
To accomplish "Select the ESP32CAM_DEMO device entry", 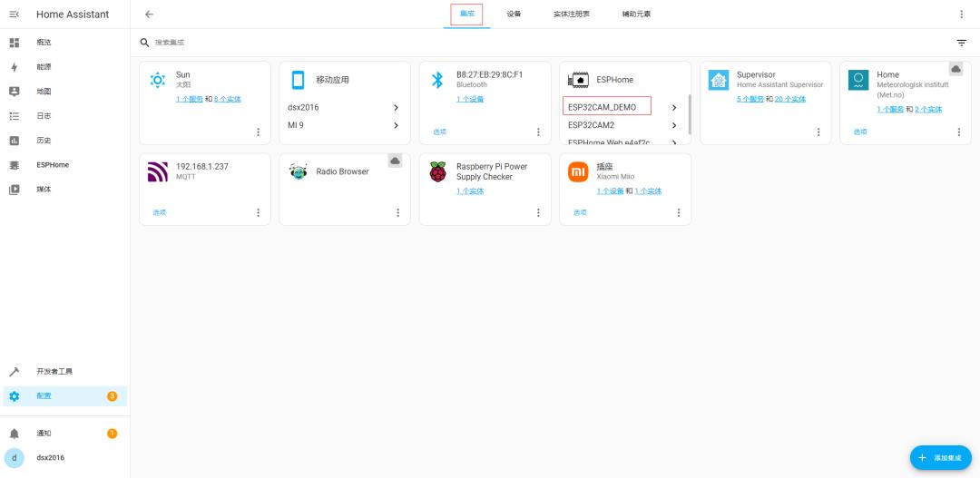I will point(602,107).
